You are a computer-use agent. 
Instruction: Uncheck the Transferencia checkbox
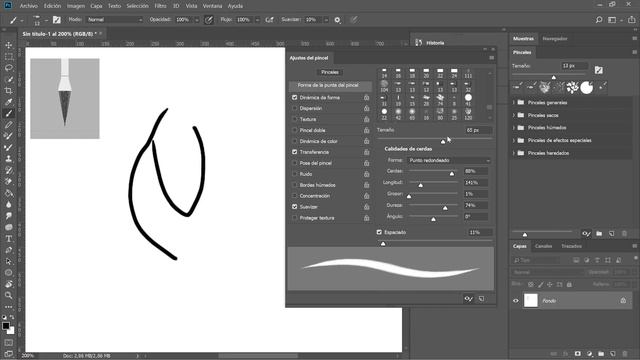(294, 152)
